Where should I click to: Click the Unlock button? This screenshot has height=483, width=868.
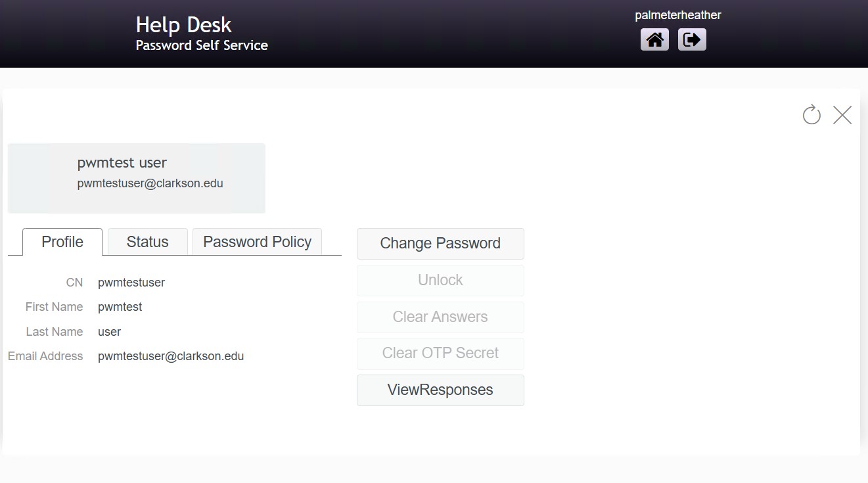click(440, 281)
